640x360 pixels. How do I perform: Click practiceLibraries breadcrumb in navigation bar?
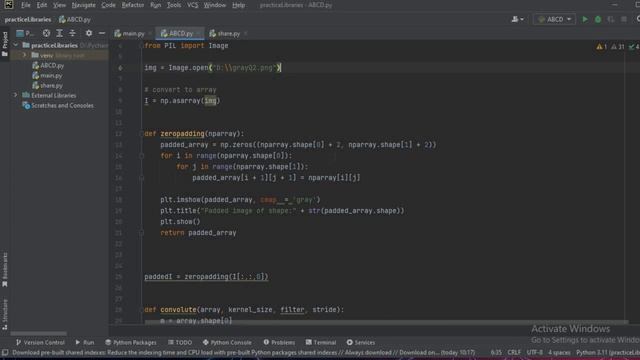click(x=28, y=19)
